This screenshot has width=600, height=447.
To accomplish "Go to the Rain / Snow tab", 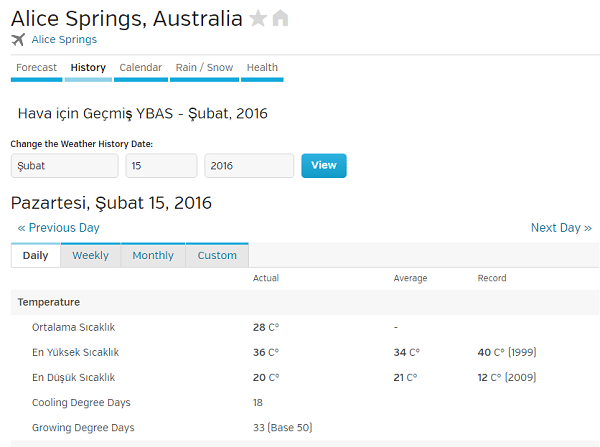I will (204, 68).
